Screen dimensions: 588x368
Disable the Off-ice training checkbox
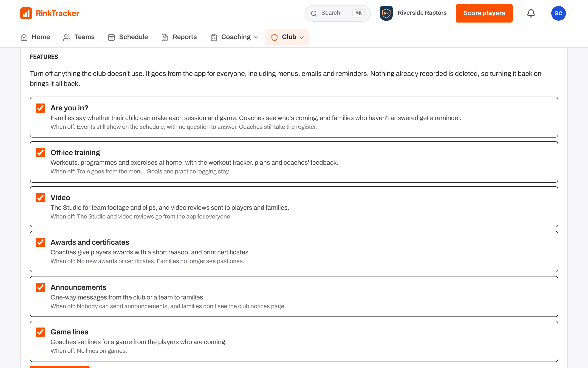40,152
